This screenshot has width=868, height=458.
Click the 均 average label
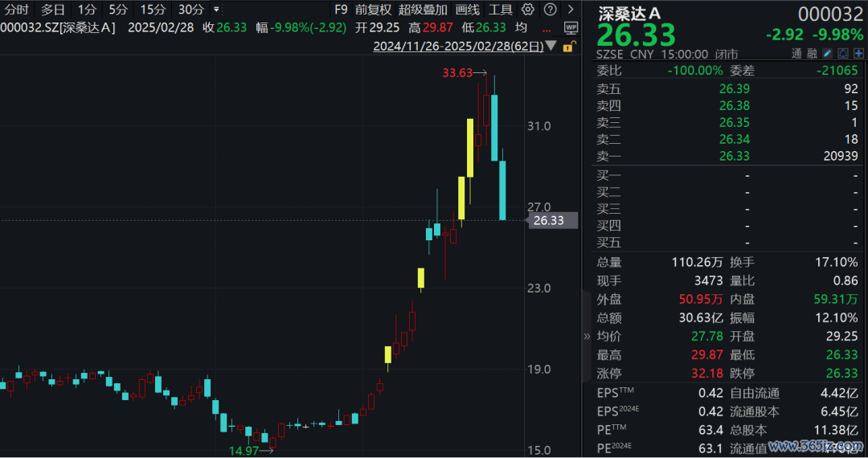521,27
